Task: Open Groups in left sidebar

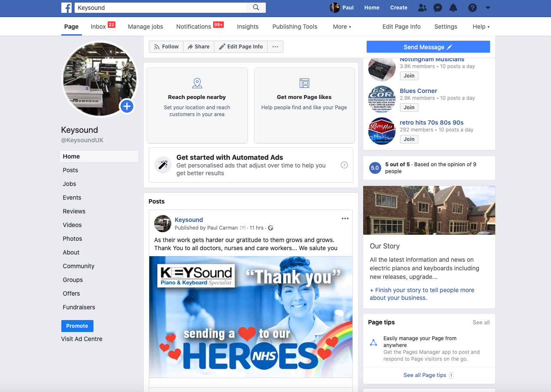Action: pyautogui.click(x=73, y=280)
